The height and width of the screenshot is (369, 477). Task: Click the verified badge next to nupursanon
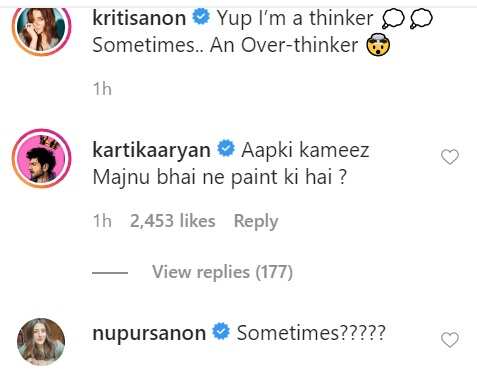[221, 332]
